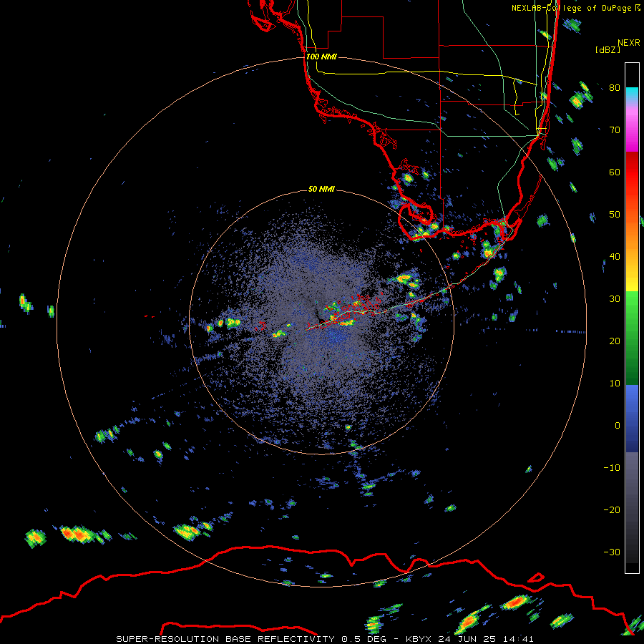Screen dimensions: 644x644
Task: Click the "0.5 DEG" elevation angle text
Action: pos(364,639)
